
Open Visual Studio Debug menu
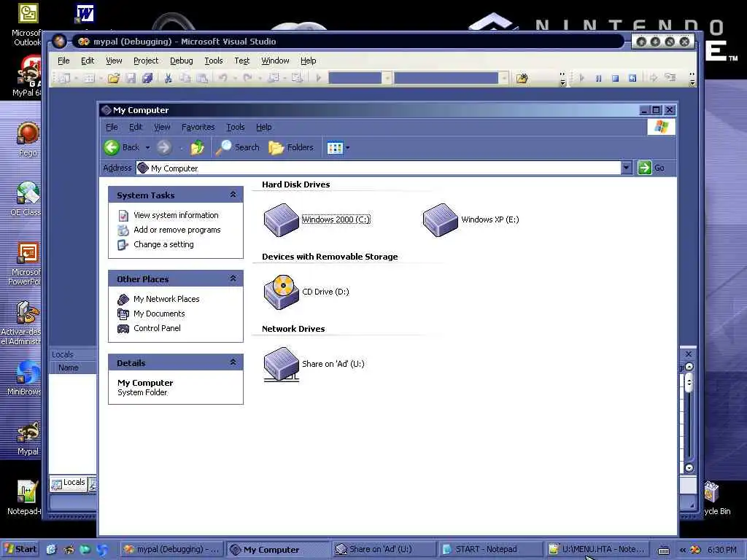point(182,61)
